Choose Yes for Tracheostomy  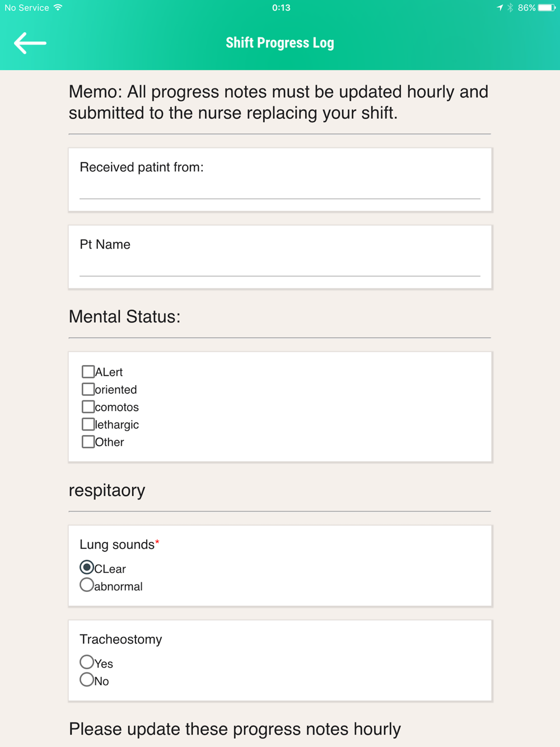[87, 662]
